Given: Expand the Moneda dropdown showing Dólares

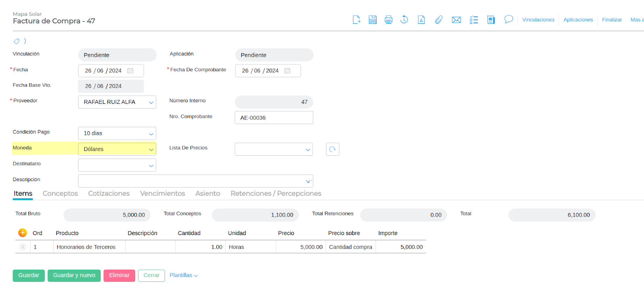Looking at the screenshot, I should 151,149.
